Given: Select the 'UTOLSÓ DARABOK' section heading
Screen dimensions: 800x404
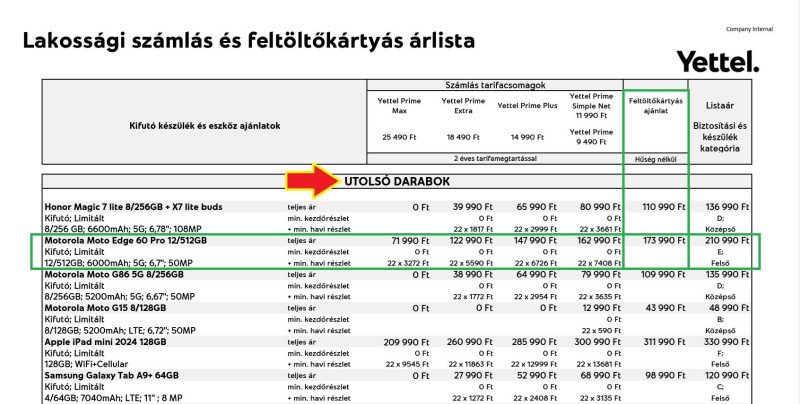Looking at the screenshot, I should coord(397,182).
